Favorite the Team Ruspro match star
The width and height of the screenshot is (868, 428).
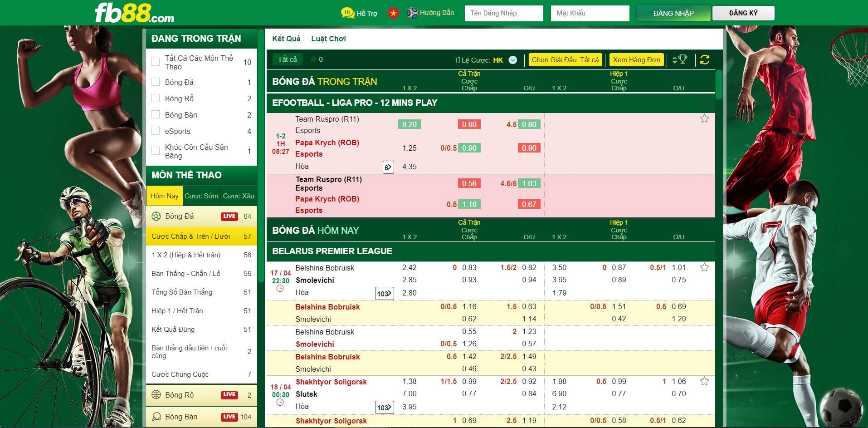(x=704, y=118)
